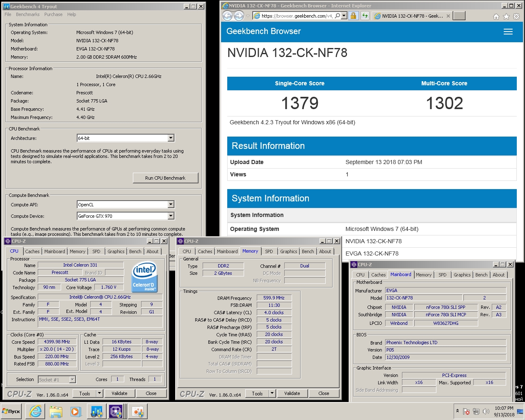Open the address bar URL history dropdown
The image size is (525, 420).
tap(344, 16)
